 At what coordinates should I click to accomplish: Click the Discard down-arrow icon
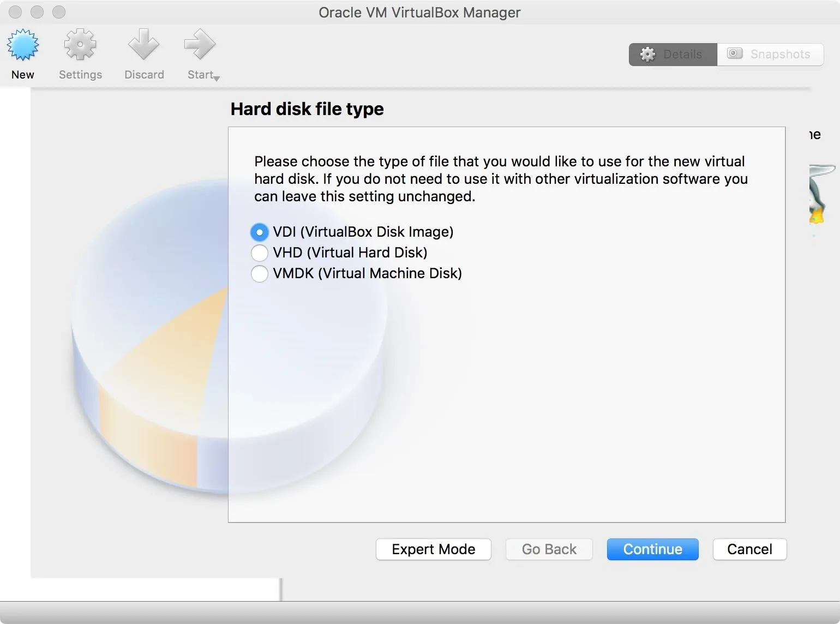pos(144,45)
